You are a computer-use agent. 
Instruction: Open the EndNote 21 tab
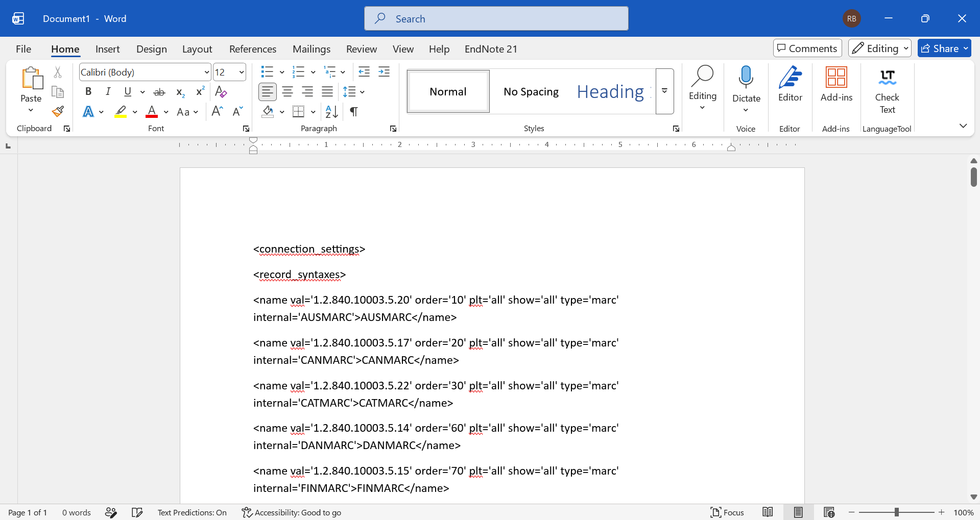pyautogui.click(x=491, y=49)
